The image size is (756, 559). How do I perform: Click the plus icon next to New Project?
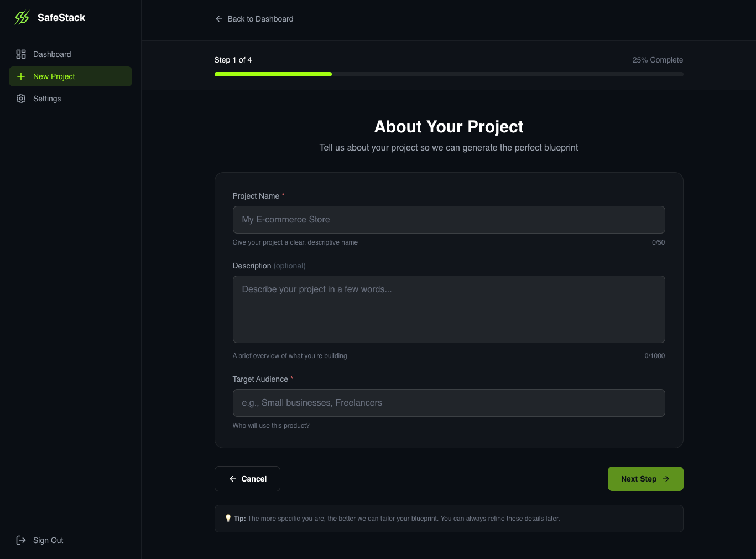21,76
